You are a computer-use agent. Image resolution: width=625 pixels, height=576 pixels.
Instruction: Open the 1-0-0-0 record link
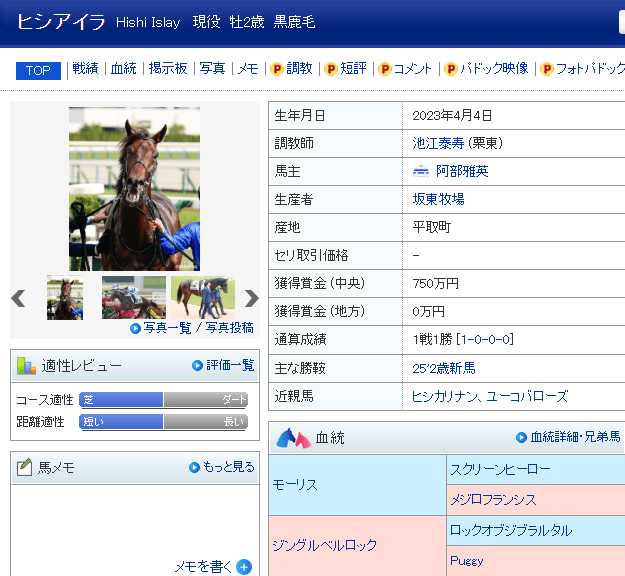point(485,340)
